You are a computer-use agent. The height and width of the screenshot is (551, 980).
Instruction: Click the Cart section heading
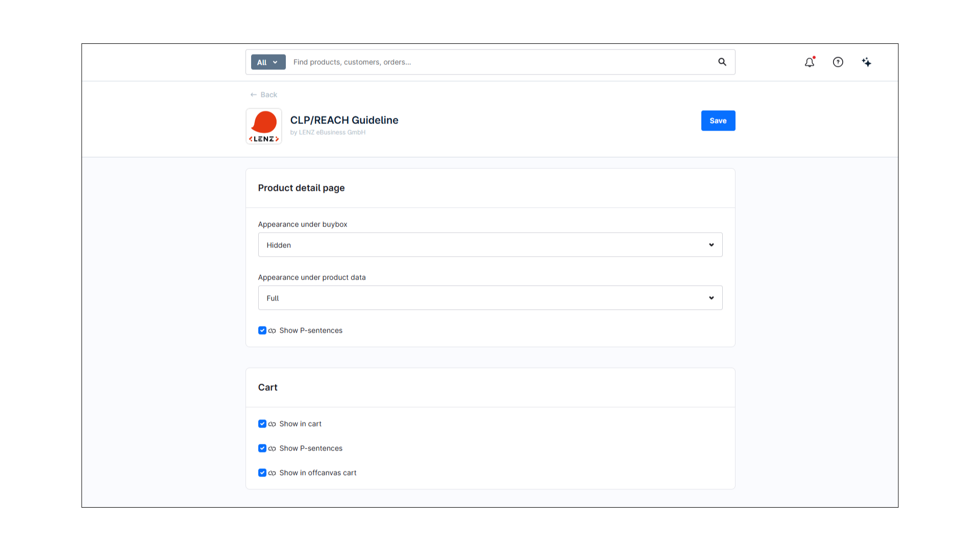(x=267, y=387)
